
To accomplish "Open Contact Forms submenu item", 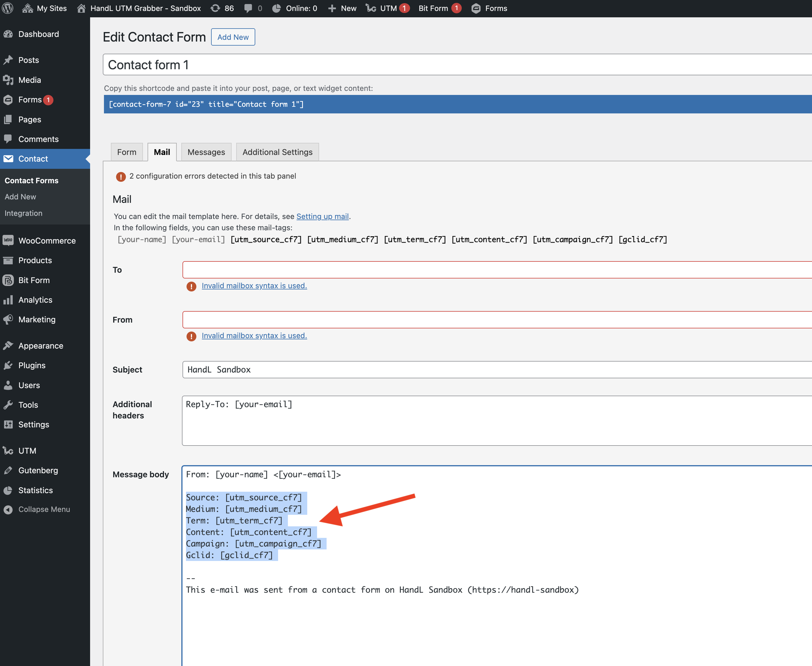I will click(x=31, y=180).
